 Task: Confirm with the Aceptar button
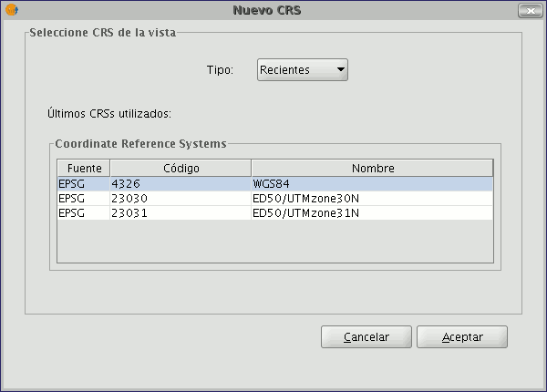coord(462,337)
